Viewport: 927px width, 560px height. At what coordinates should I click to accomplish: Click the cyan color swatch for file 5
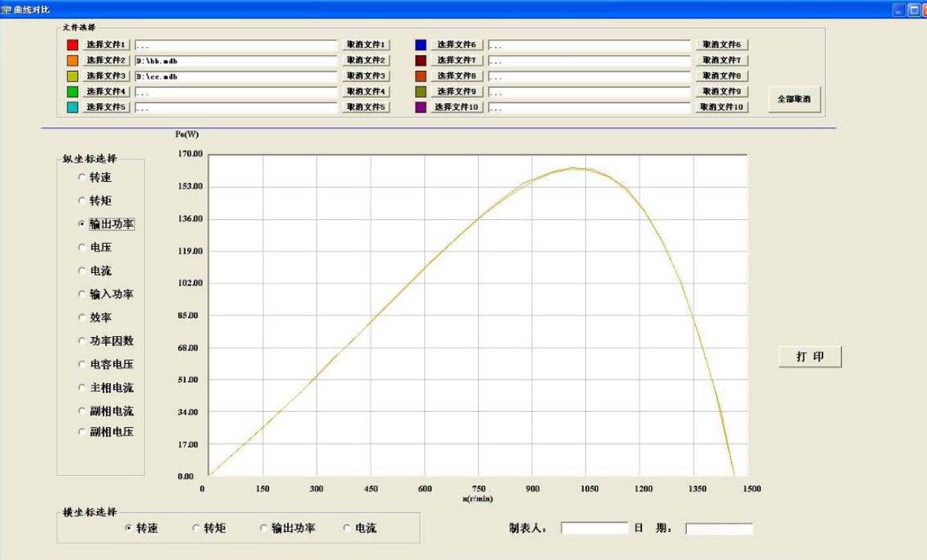[x=71, y=107]
